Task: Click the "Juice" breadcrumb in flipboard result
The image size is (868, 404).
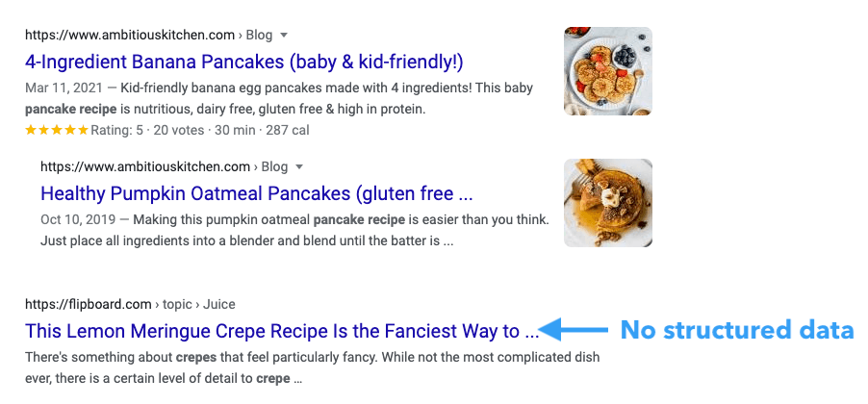Action: 219,304
